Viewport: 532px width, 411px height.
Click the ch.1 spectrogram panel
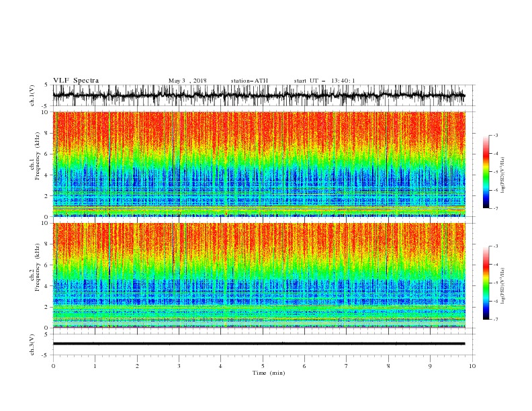point(259,164)
